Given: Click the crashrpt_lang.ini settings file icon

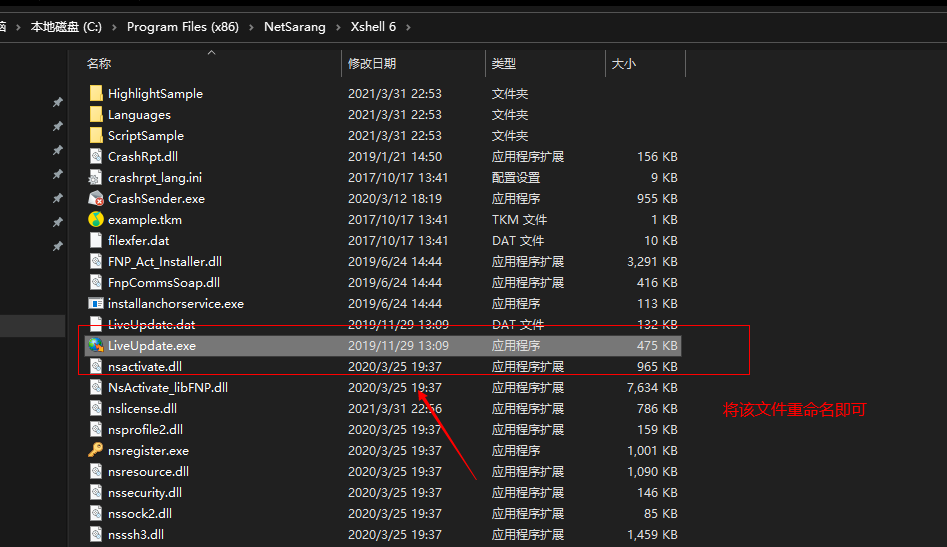Looking at the screenshot, I should pos(95,178).
